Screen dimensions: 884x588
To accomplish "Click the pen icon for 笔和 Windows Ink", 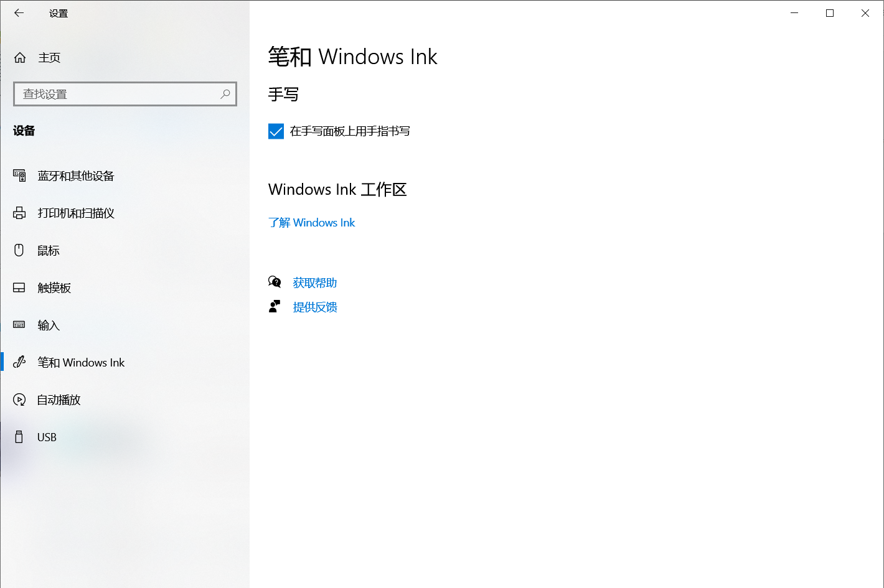I will pyautogui.click(x=19, y=362).
